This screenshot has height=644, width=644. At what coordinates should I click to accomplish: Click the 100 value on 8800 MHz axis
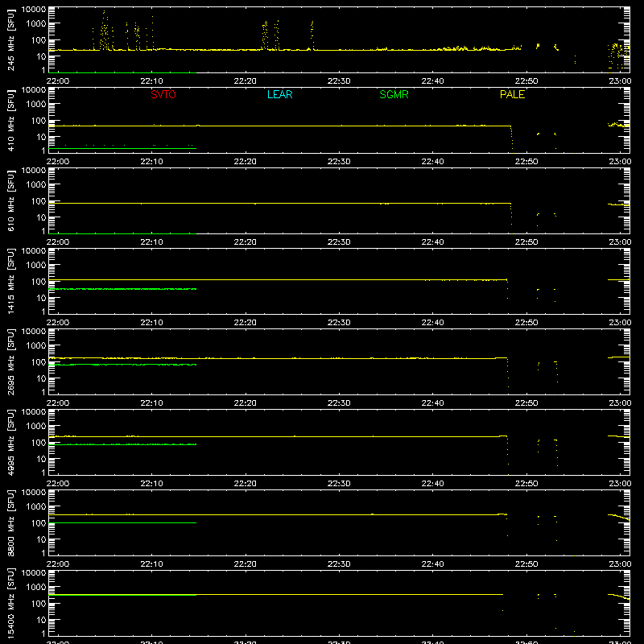coord(39,523)
